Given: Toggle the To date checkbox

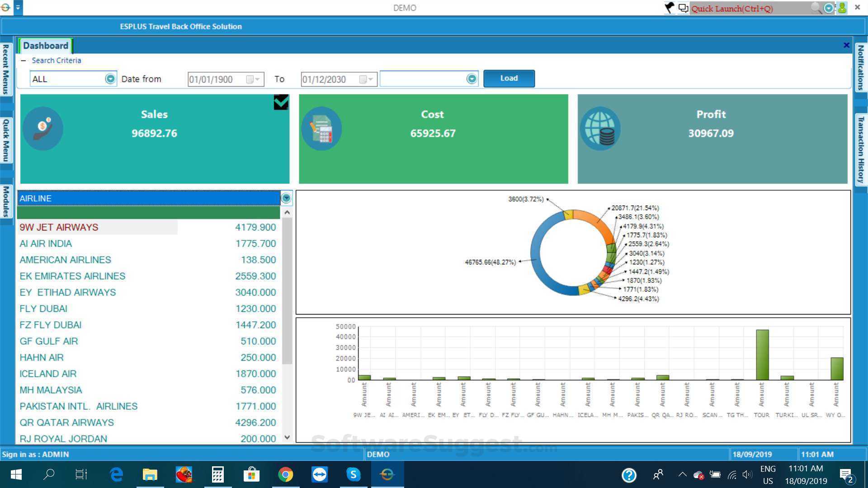Looking at the screenshot, I should point(363,80).
